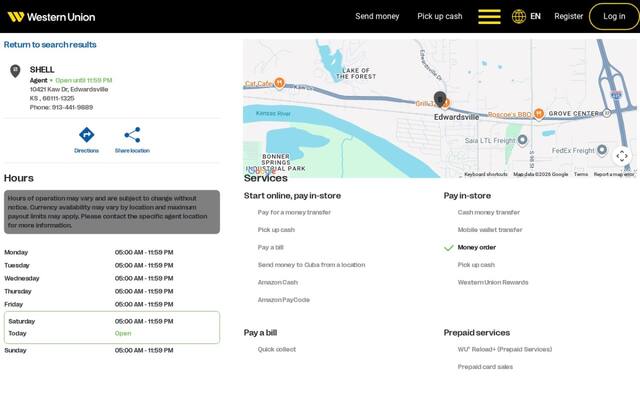Click the Saturday hours row
The width and height of the screenshot is (640, 400).
112,321
